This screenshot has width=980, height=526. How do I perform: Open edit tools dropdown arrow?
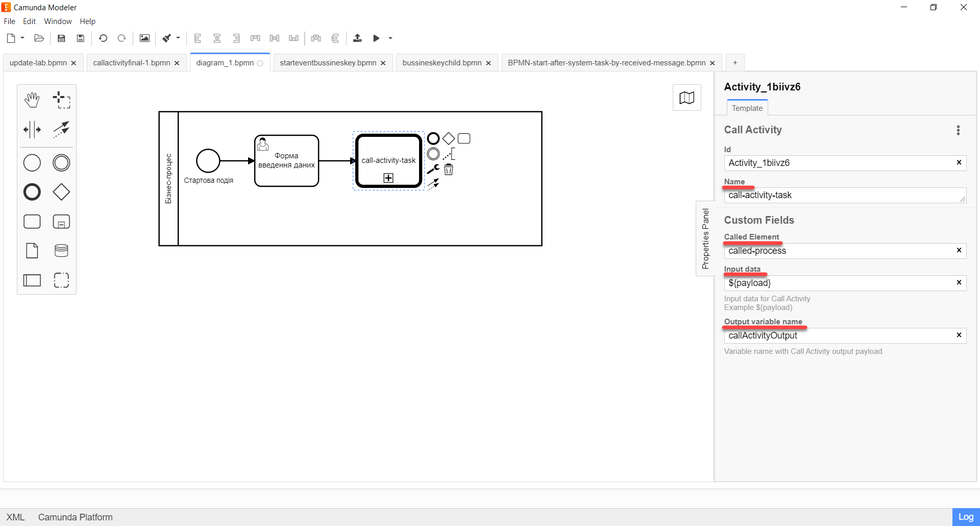pyautogui.click(x=178, y=38)
